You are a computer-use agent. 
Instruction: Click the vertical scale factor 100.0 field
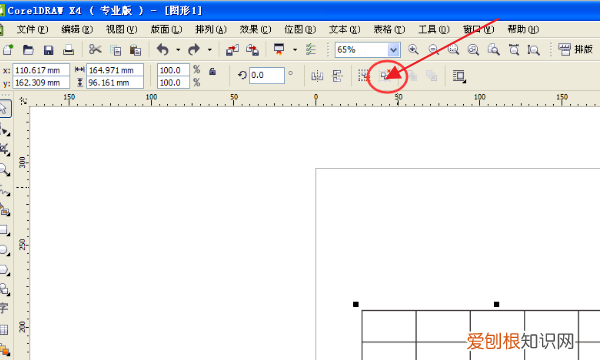click(x=173, y=83)
